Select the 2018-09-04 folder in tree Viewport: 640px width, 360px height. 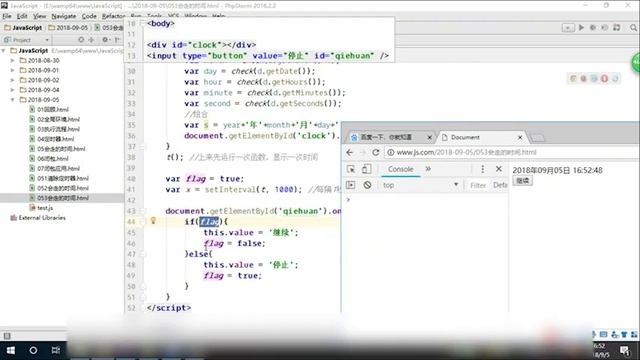tap(39, 90)
